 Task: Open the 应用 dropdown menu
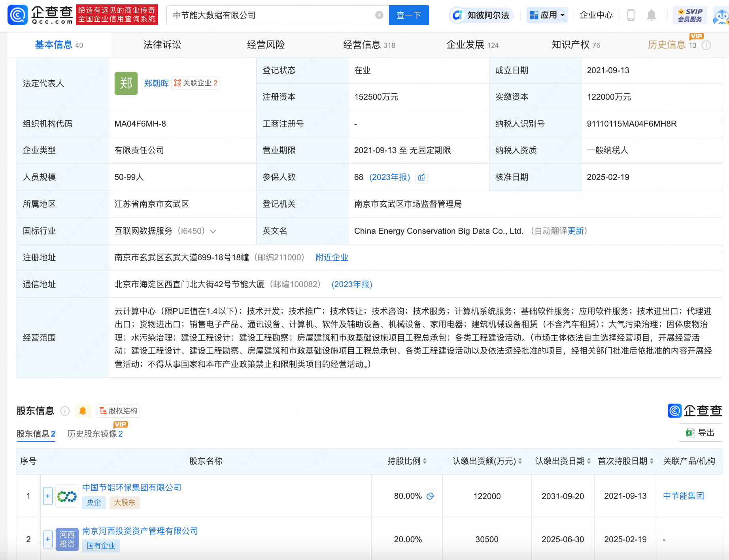547,15
